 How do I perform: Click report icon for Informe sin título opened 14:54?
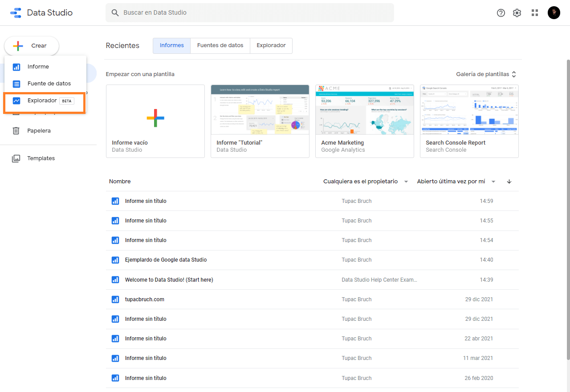point(115,240)
